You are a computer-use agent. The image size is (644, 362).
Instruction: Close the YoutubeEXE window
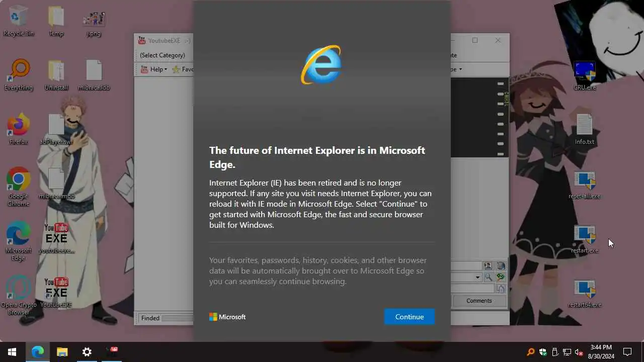click(498, 40)
